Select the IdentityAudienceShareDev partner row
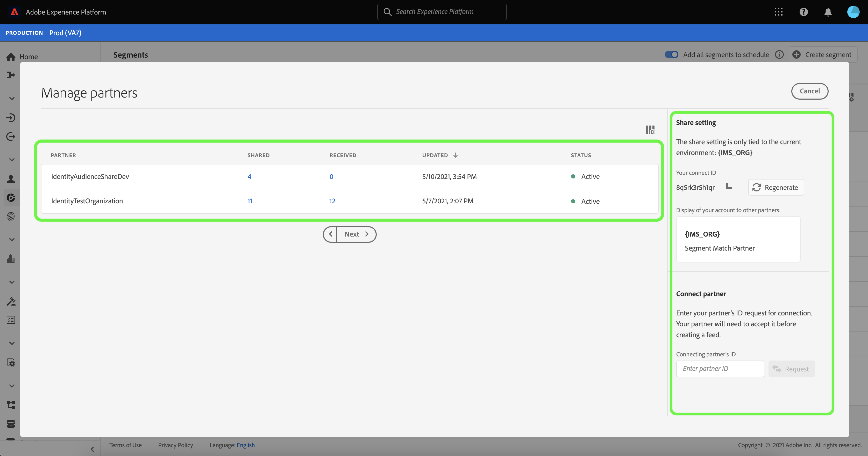The image size is (868, 456). coord(90,176)
